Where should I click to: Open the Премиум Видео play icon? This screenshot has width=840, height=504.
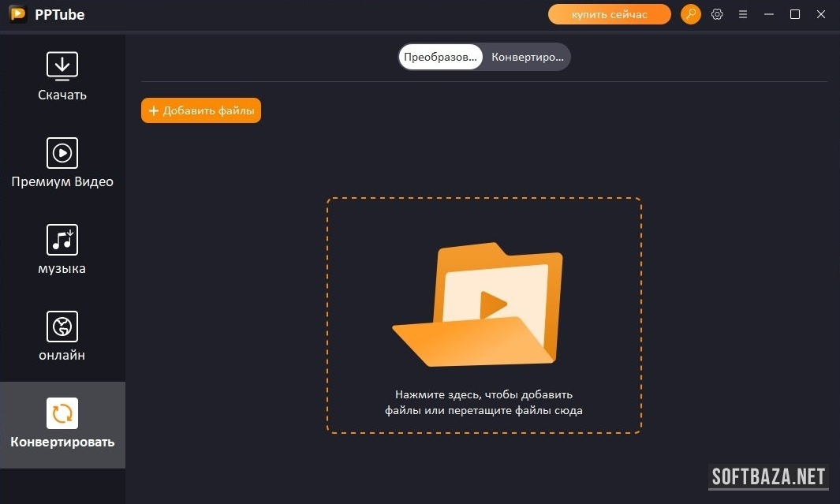click(62, 153)
